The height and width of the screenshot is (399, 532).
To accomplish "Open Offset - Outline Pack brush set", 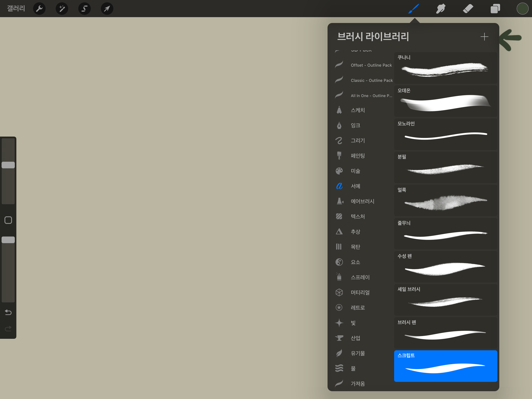I will (x=371, y=65).
